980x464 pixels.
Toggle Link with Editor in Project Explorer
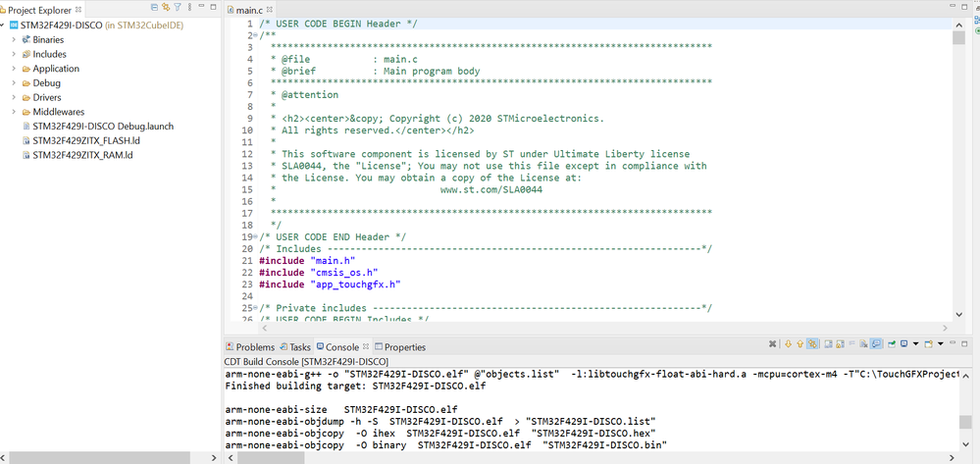click(166, 7)
